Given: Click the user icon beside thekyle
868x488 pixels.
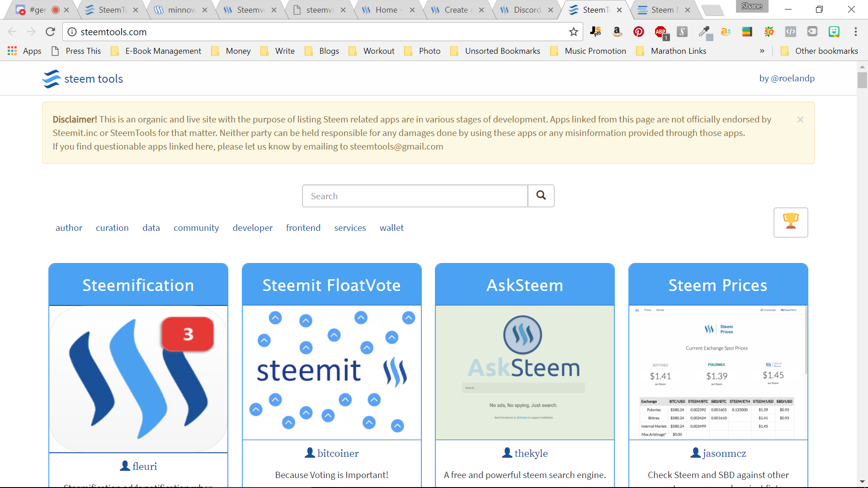Looking at the screenshot, I should pos(507,453).
